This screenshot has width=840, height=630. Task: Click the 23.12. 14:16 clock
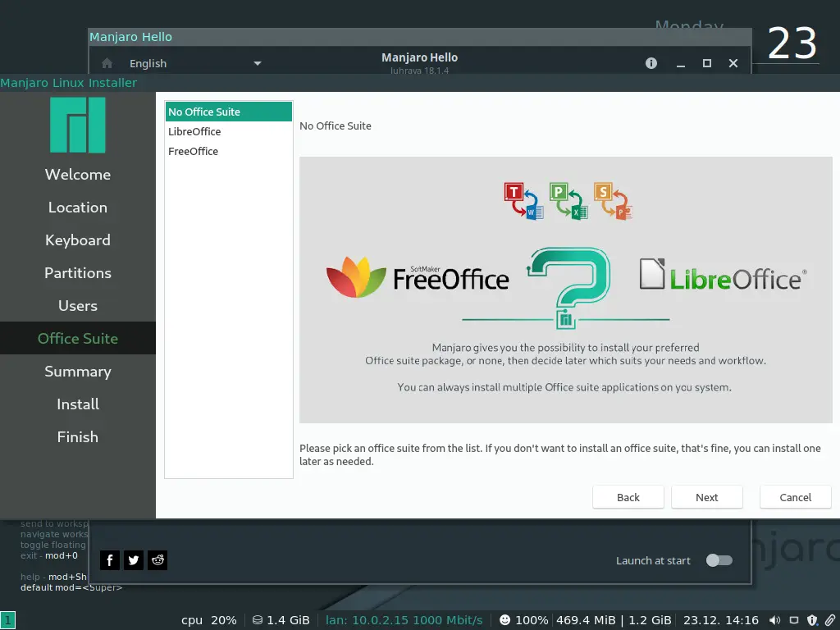[x=720, y=620]
